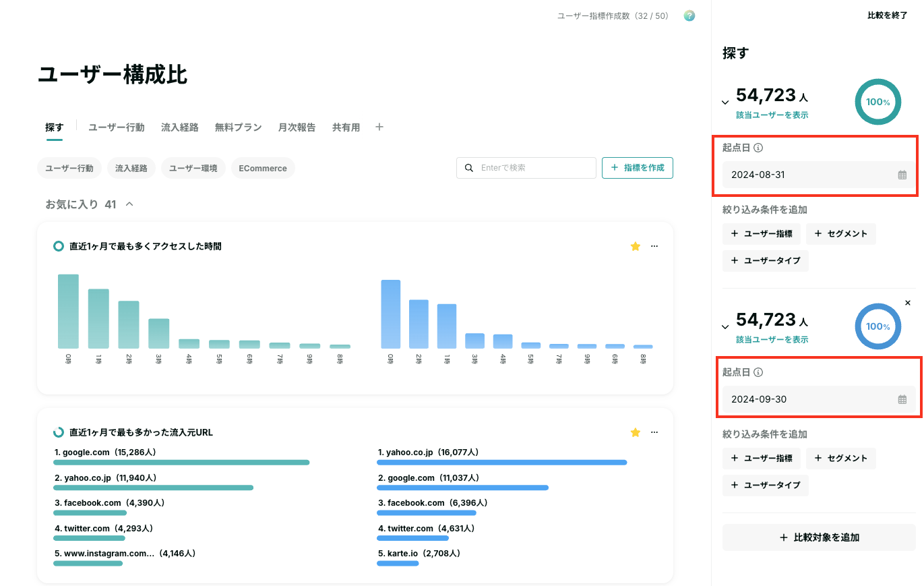The image size is (924, 586).
Task: Filter by ユーザー環境 chip
Action: (193, 168)
